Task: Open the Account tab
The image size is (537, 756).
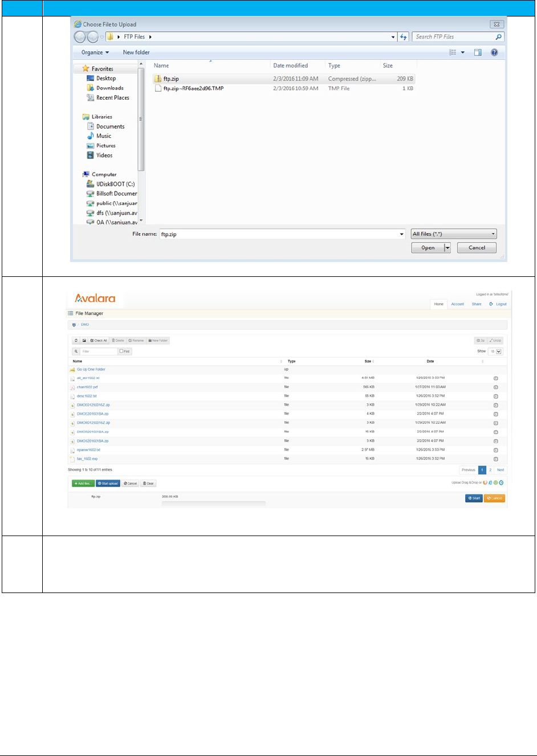Action: coord(458,304)
